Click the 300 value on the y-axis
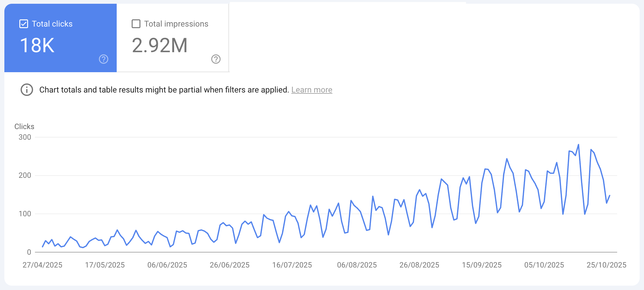This screenshot has height=290, width=644. (25, 137)
